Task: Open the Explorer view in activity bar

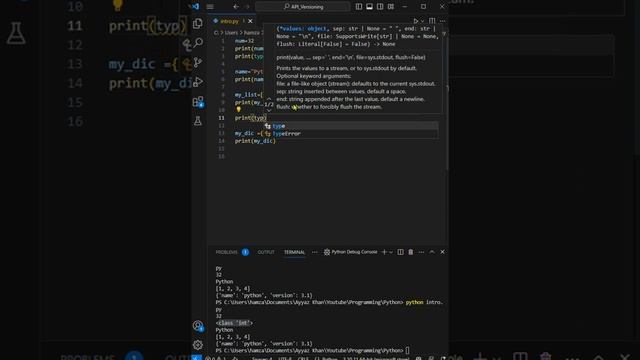Action: 198,23
